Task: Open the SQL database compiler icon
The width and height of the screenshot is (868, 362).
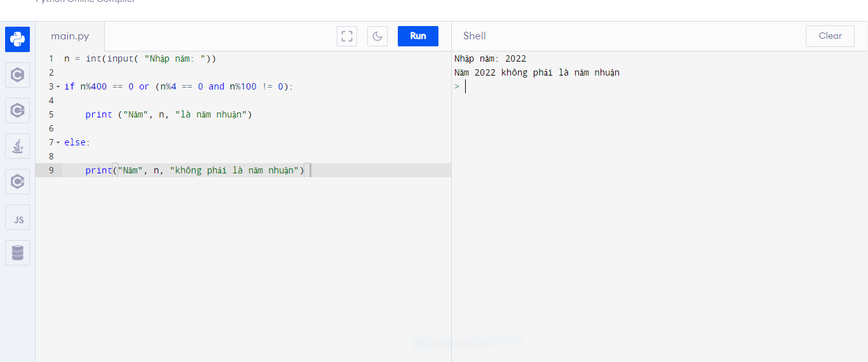Action: click(17, 253)
